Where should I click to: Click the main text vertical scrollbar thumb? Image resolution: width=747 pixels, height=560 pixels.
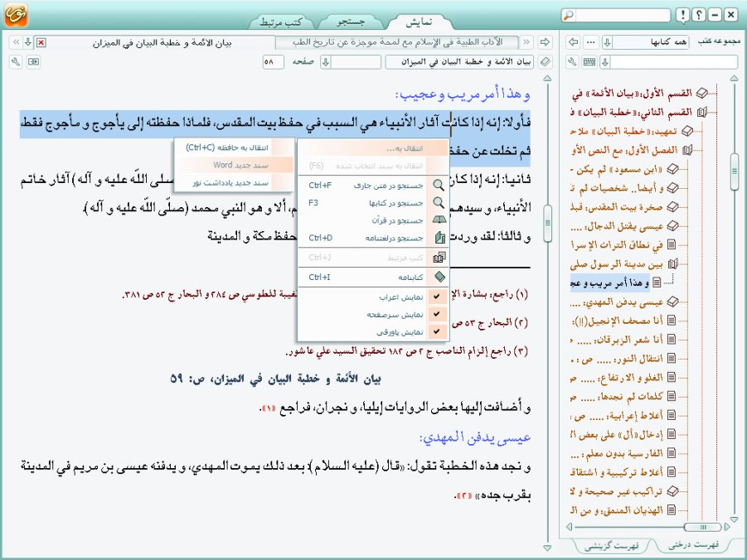click(547, 223)
